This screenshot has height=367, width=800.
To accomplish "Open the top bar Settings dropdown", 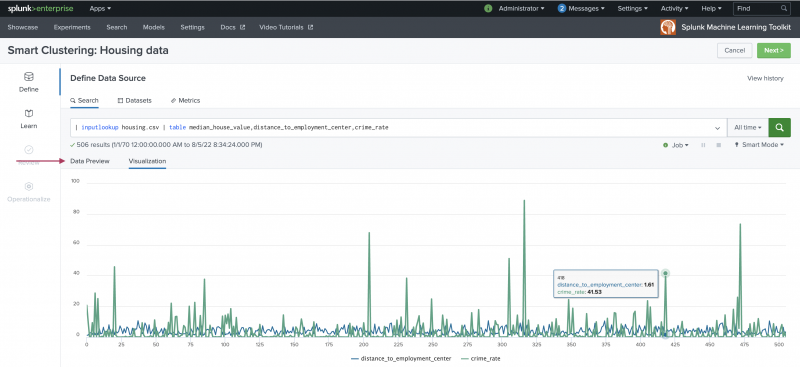I will click(x=632, y=9).
